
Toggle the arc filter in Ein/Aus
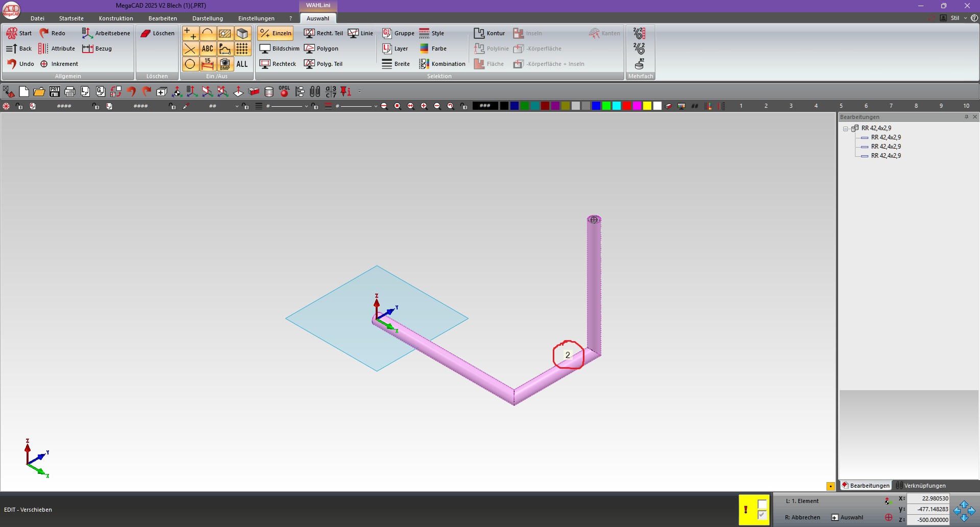point(207,34)
